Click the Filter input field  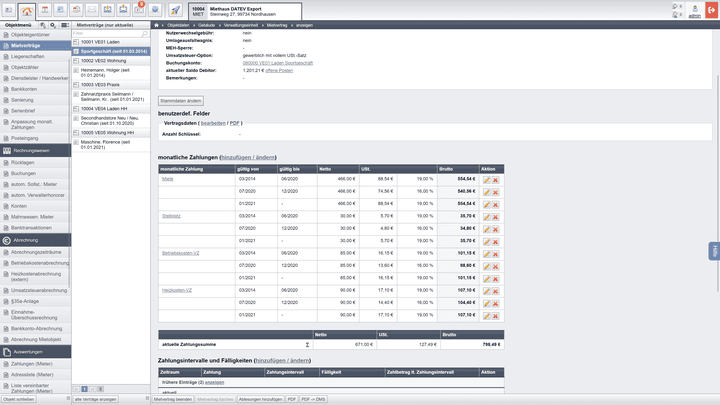tap(110, 33)
